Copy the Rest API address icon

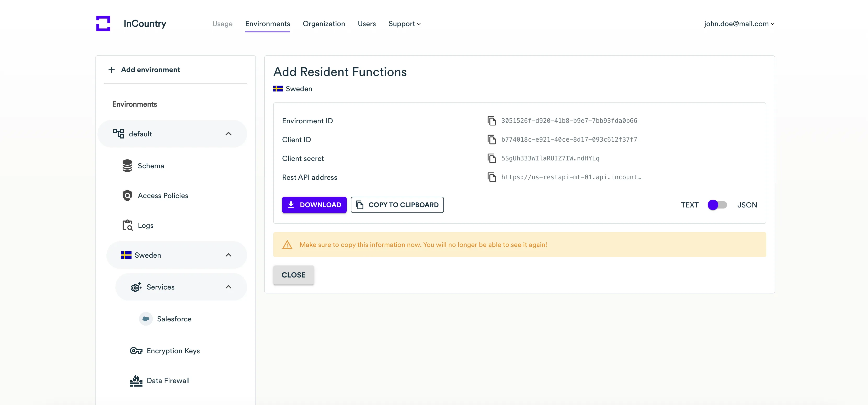492,177
